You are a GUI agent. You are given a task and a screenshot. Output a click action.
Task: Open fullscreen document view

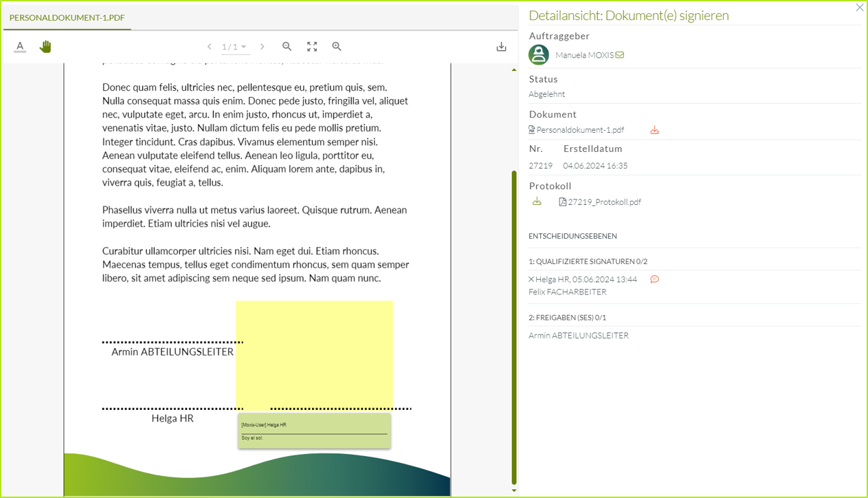point(312,46)
